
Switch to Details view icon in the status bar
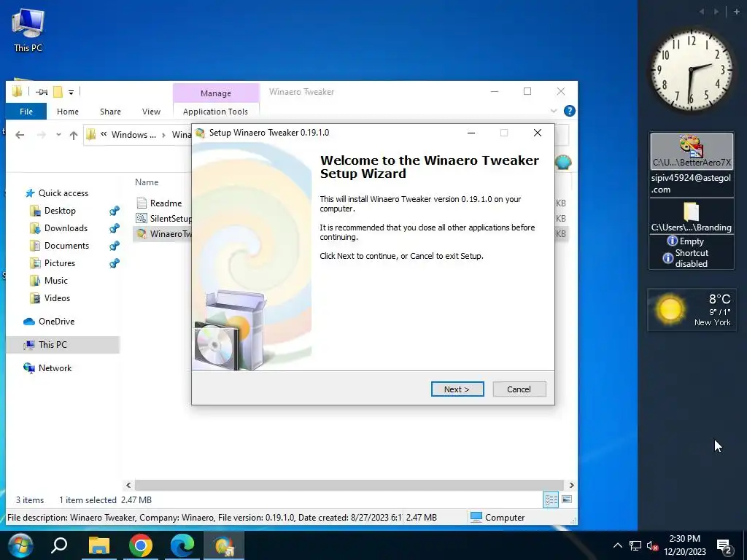coord(551,499)
